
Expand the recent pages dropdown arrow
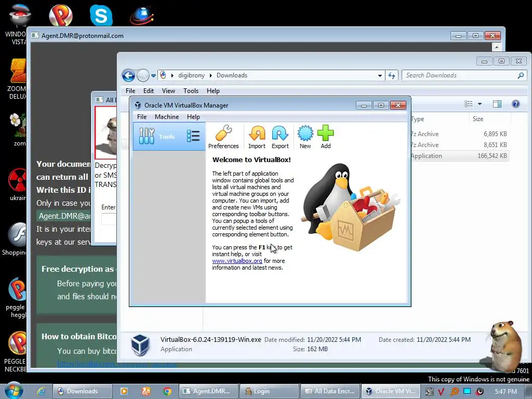click(x=153, y=76)
